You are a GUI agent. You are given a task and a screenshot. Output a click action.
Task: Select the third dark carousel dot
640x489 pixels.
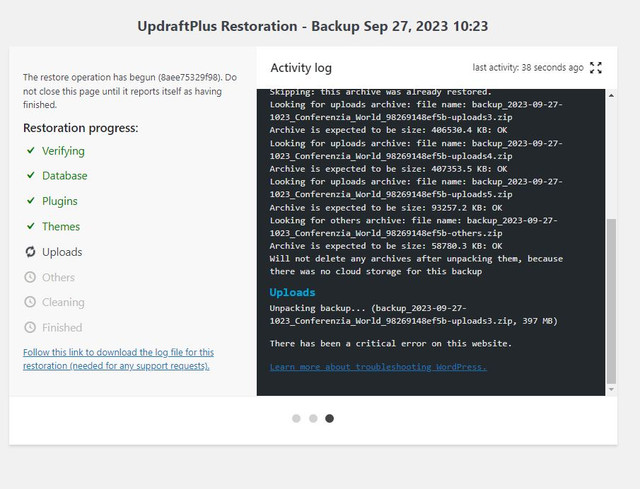329,418
